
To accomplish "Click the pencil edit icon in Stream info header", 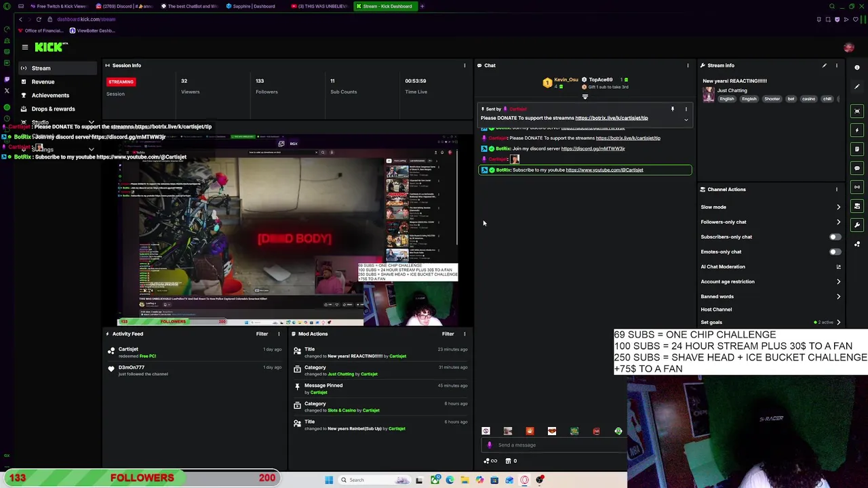I will point(824,66).
